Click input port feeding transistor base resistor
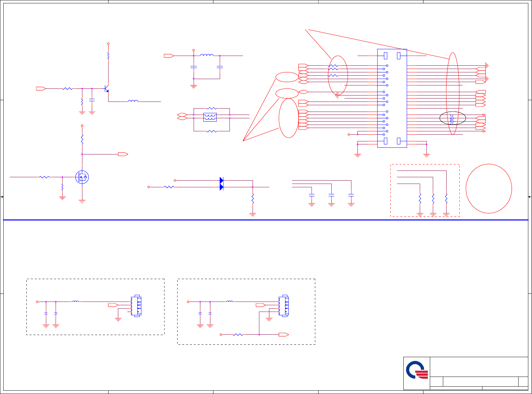This screenshot has width=532, height=394. pyautogui.click(x=41, y=88)
